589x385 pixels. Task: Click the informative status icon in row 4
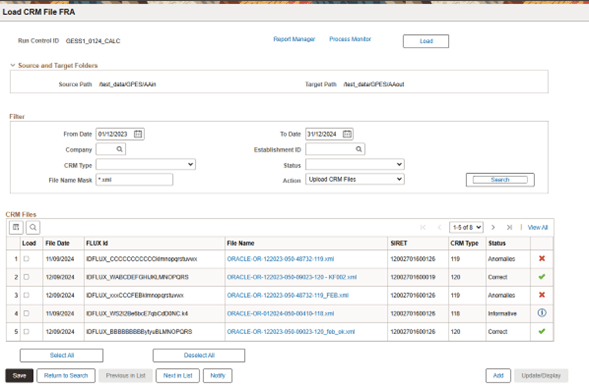pos(542,313)
